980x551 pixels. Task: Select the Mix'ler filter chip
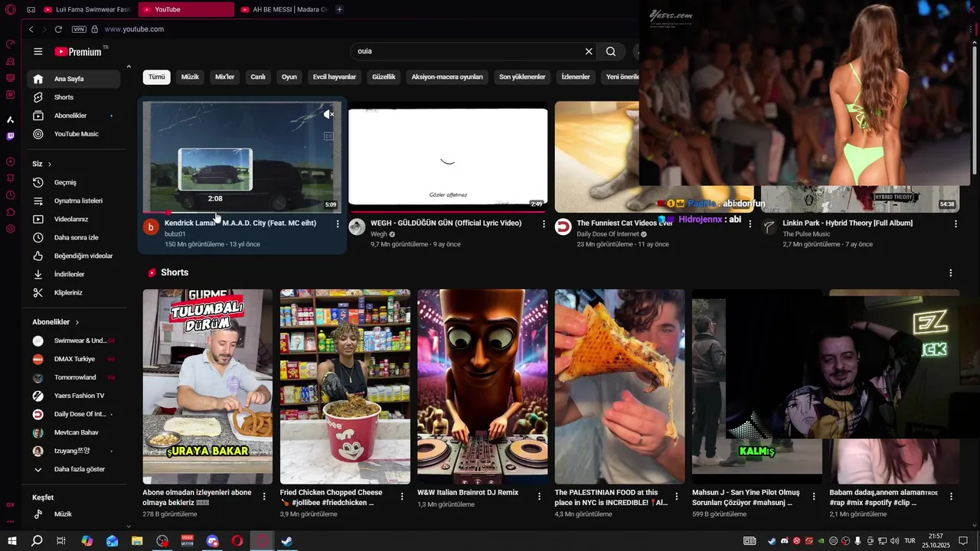point(225,77)
